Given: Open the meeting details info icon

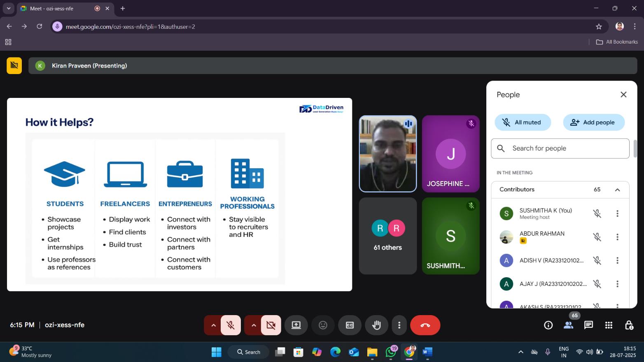Looking at the screenshot, I should [548, 325].
